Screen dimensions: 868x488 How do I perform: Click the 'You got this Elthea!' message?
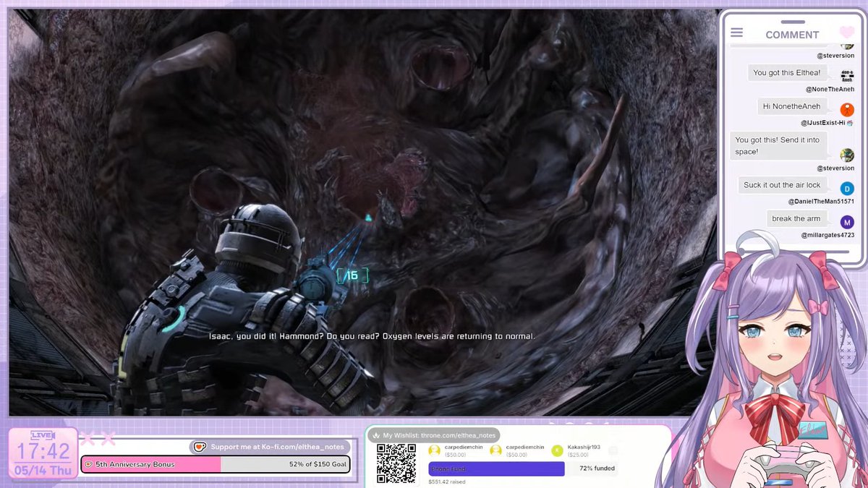pyautogui.click(x=786, y=72)
